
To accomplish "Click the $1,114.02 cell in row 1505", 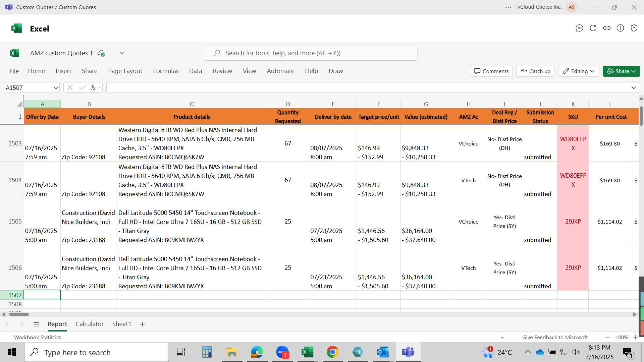I will [610, 222].
